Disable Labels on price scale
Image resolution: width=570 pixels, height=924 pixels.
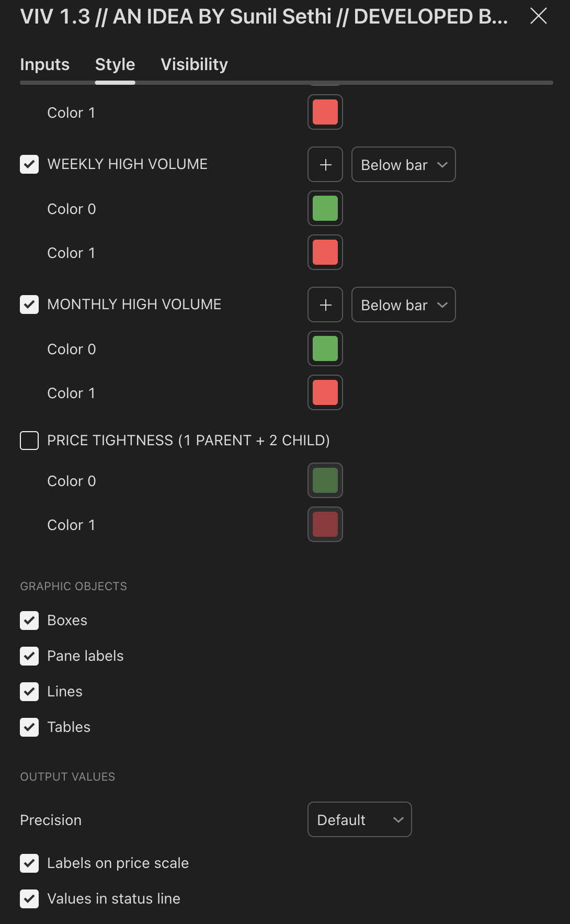[29, 863]
